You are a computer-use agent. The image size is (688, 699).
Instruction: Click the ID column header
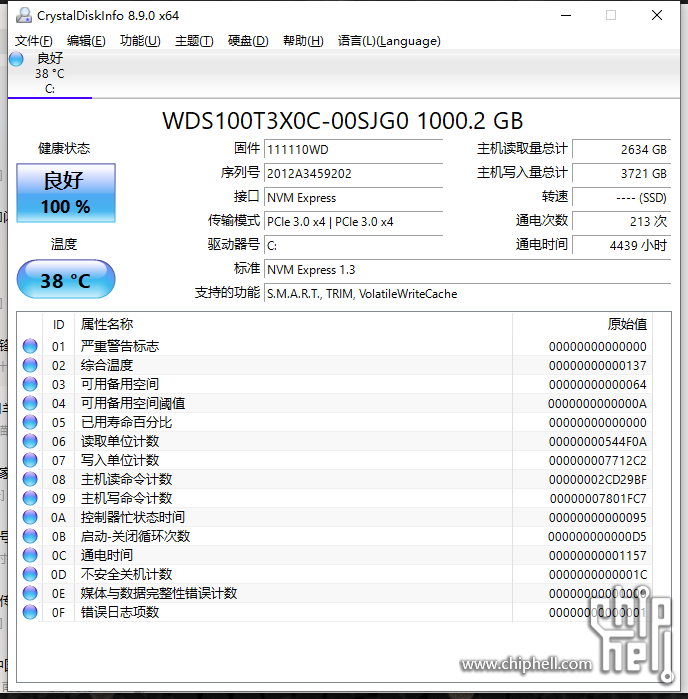(x=58, y=325)
